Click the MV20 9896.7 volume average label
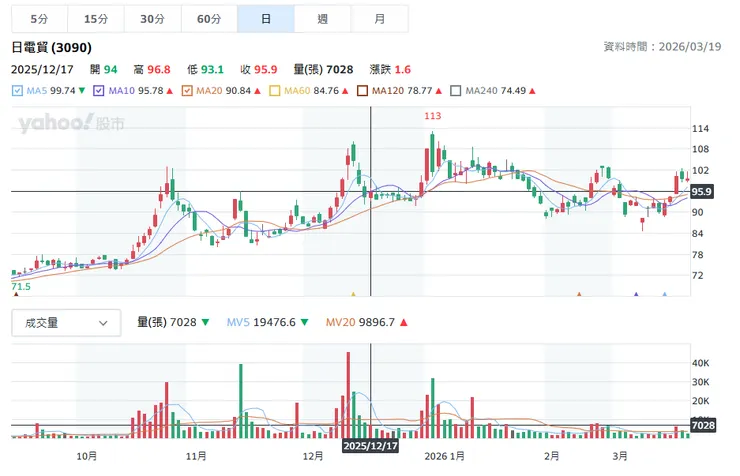The image size is (740, 476). (360, 322)
